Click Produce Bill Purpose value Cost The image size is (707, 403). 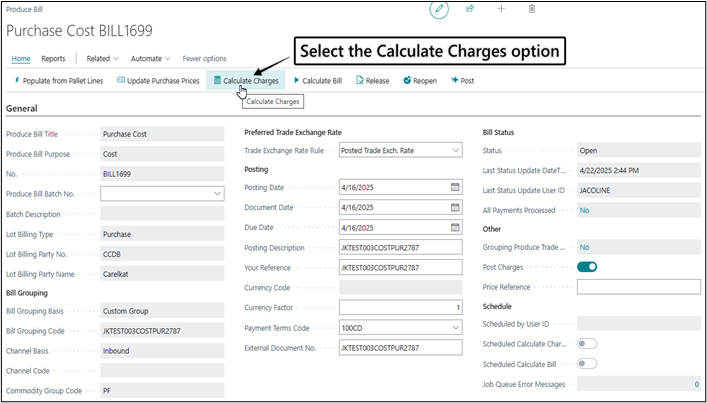(x=162, y=154)
